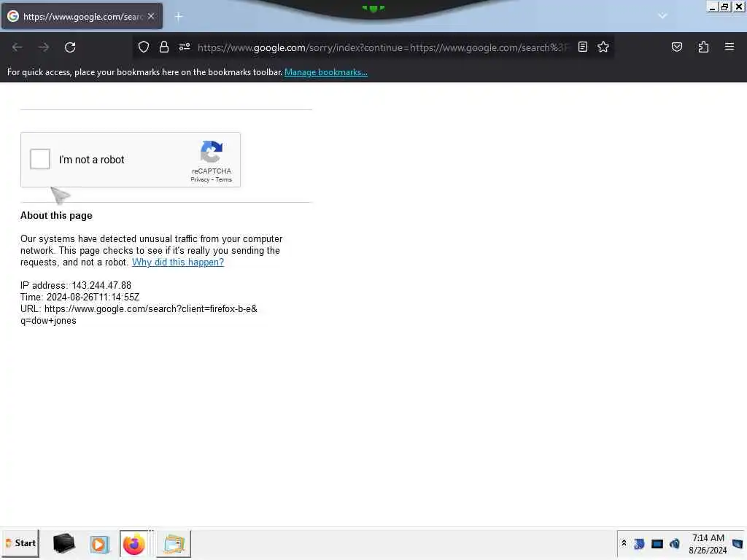Open the media player taskbar icon
This screenshot has height=560, width=747.
99,544
